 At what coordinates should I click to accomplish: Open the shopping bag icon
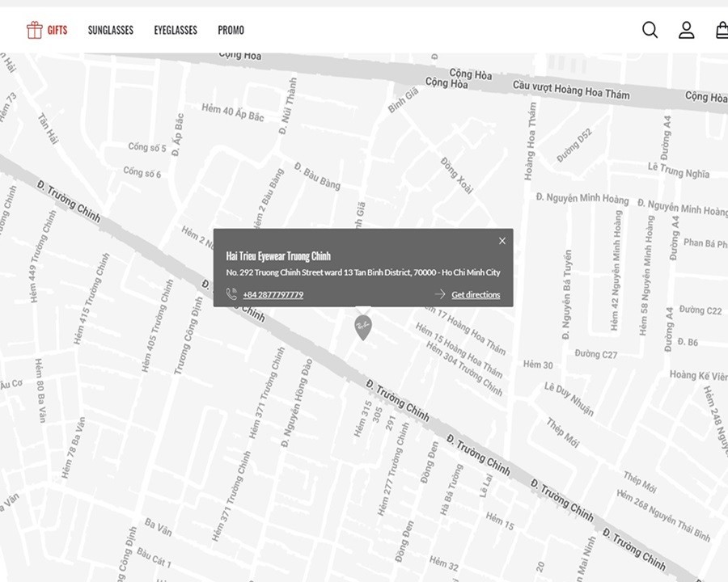[x=721, y=30]
